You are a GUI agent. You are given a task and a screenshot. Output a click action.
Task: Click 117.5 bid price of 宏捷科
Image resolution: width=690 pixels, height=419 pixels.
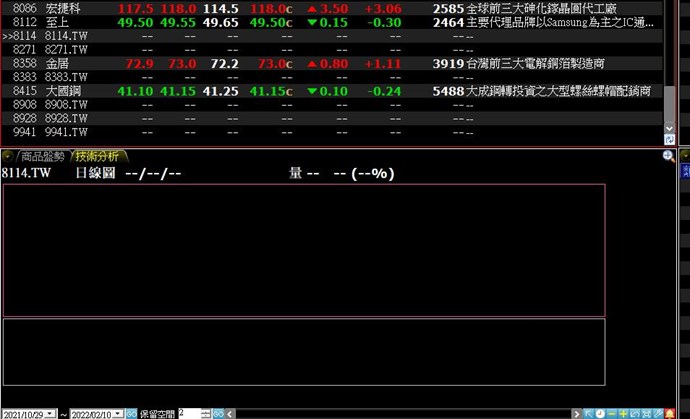pos(136,8)
